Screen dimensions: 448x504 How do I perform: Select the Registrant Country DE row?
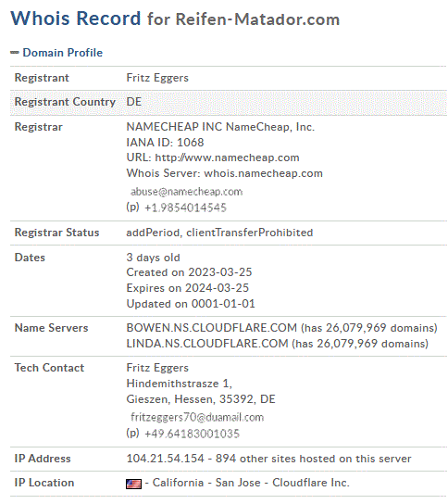[229, 102]
